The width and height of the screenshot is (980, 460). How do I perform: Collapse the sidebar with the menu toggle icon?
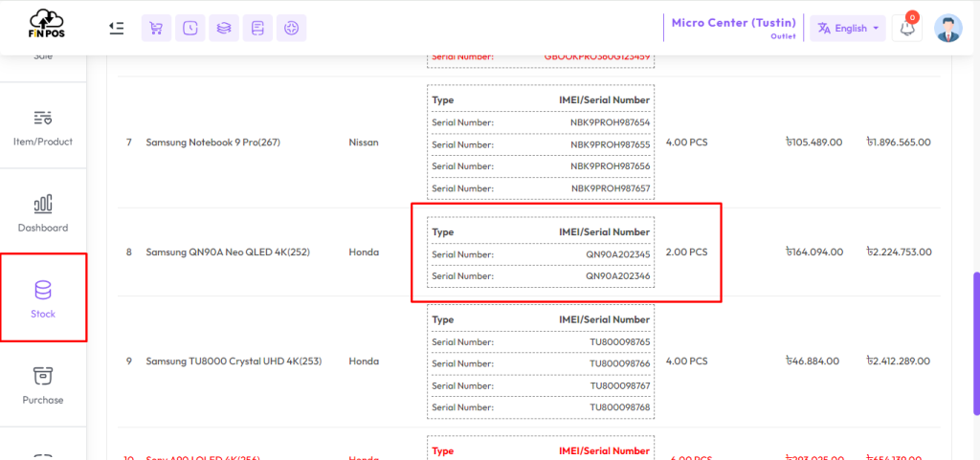pyautogui.click(x=116, y=28)
